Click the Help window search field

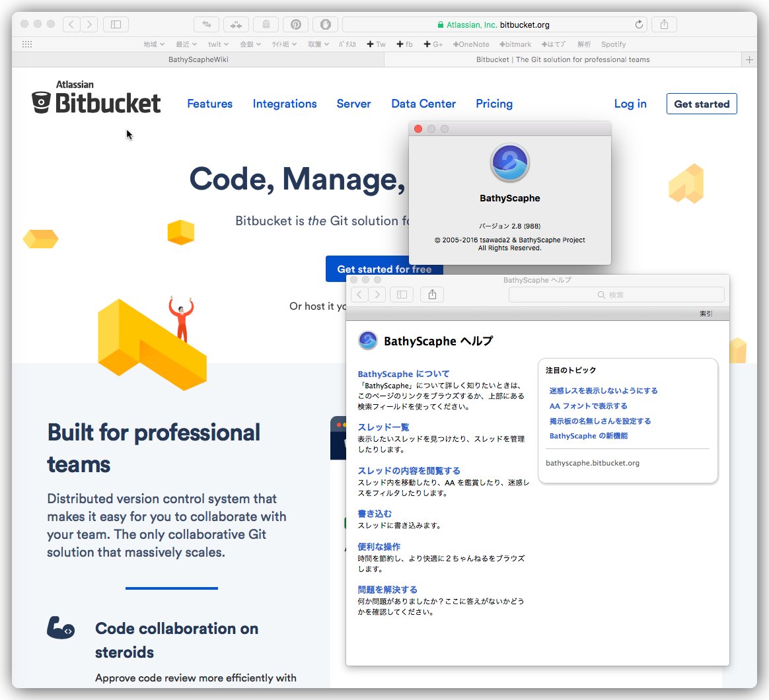[x=616, y=295]
